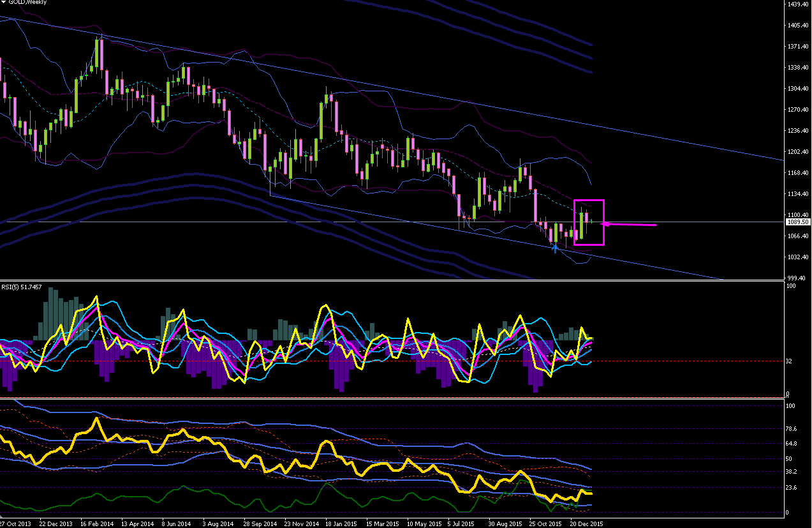Click the 20 Dec 2015 date label
Image resolution: width=812 pixels, height=528 pixels.
tap(587, 523)
